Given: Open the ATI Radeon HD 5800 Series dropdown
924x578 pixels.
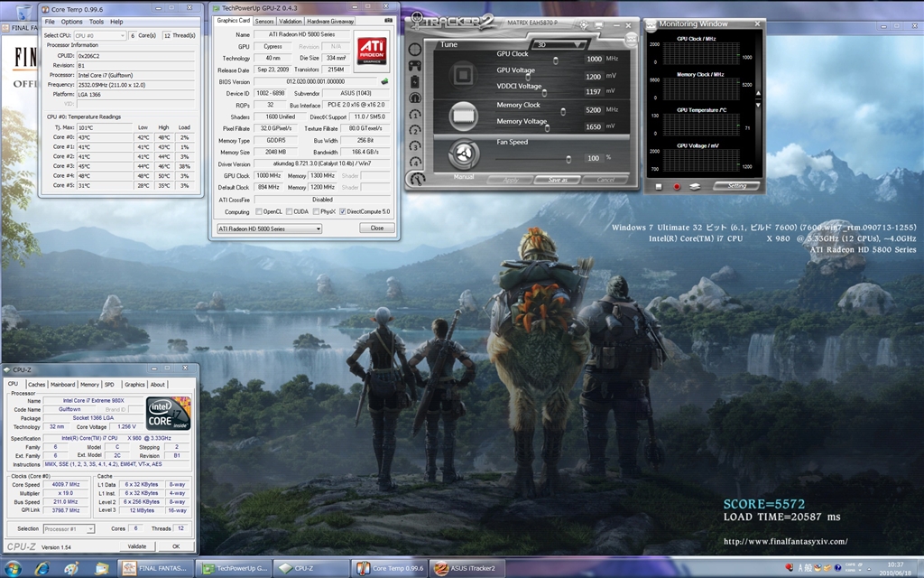Looking at the screenshot, I should [269, 228].
